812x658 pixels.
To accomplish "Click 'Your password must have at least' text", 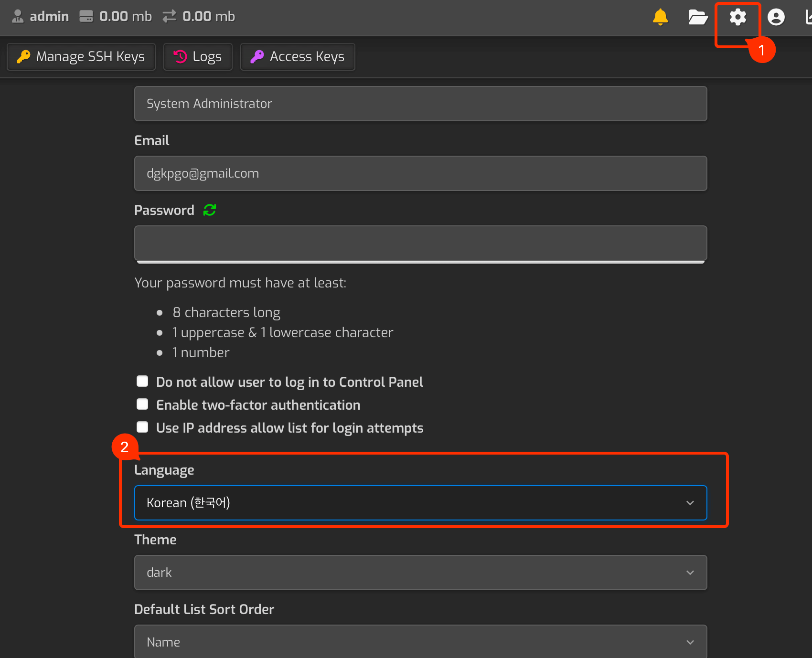I will (x=240, y=283).
